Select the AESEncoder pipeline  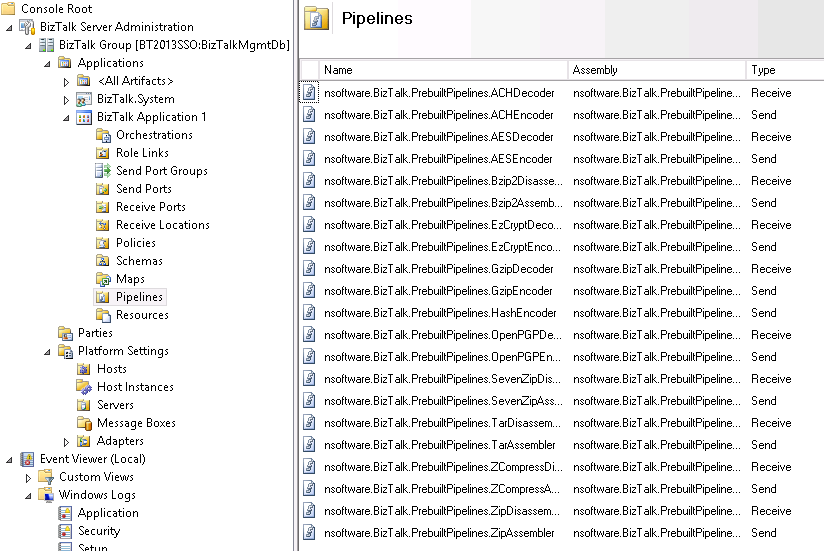561,159
